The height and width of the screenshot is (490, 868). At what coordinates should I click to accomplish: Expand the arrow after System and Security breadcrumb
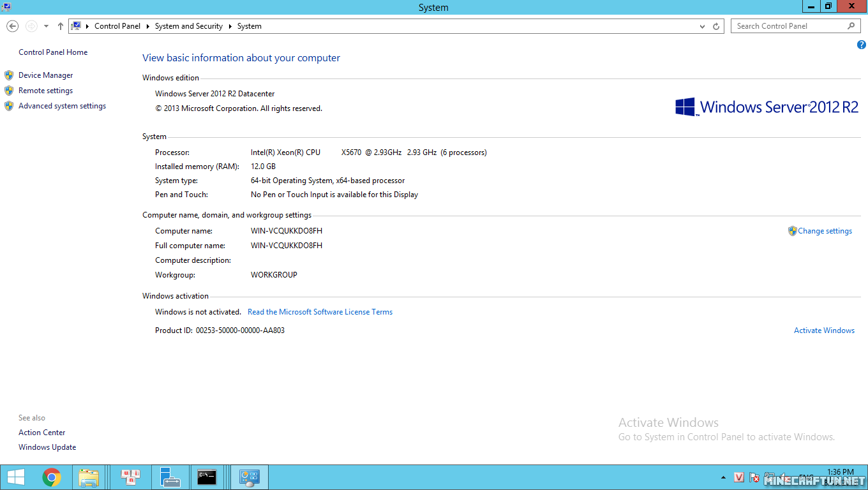[230, 26]
